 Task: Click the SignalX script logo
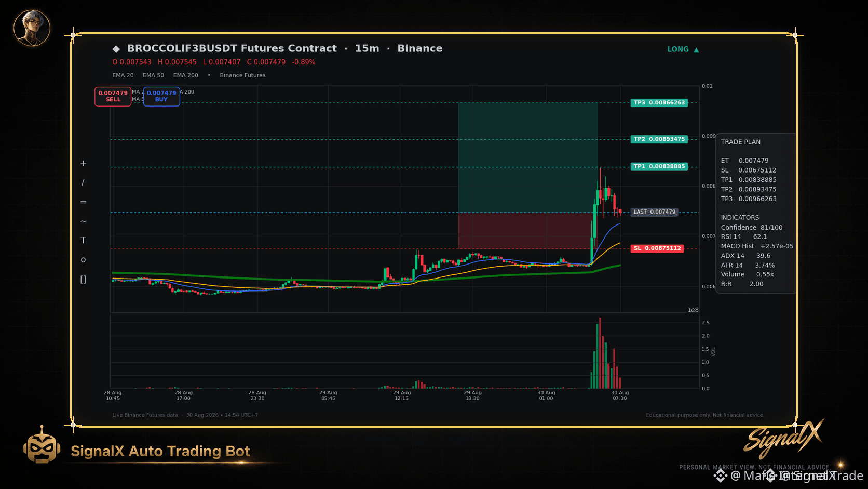(783, 439)
